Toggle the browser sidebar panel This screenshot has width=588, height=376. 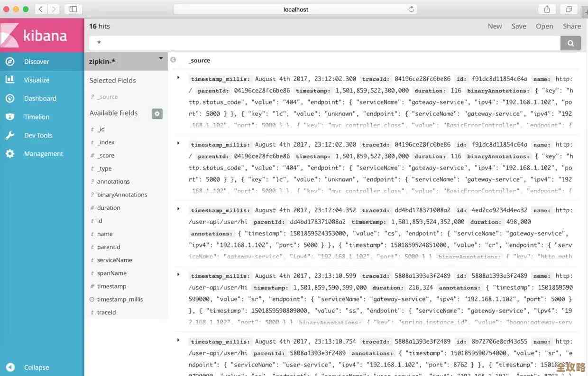click(73, 9)
